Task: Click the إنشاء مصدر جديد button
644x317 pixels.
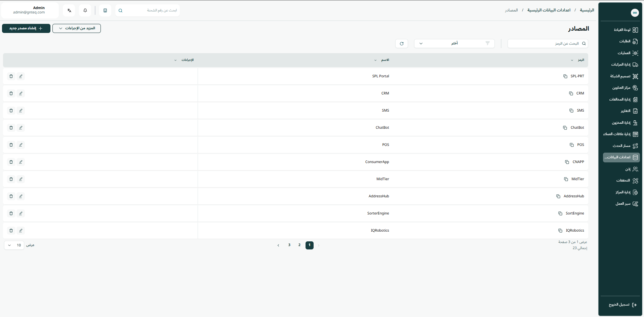Action: (x=26, y=28)
